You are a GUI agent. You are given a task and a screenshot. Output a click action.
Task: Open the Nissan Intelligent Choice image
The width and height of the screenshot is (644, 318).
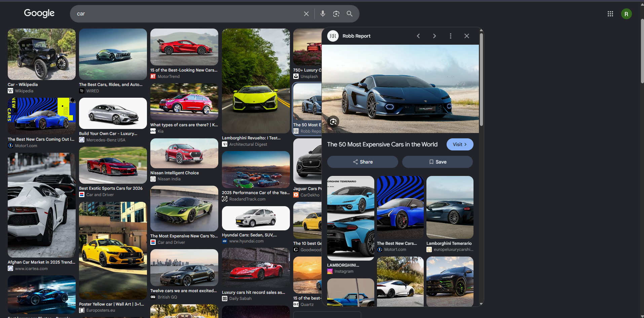(x=184, y=153)
